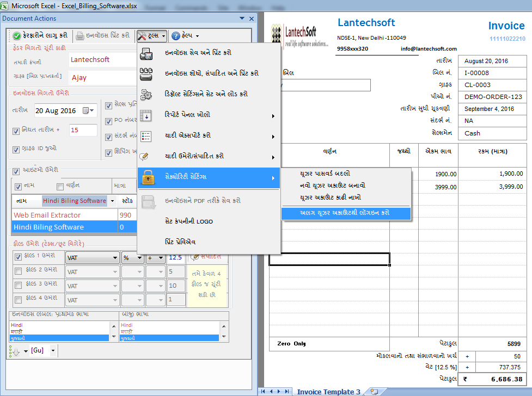Toggle the PO number checkbox
Screen dimensions: 532x396
tap(108, 121)
